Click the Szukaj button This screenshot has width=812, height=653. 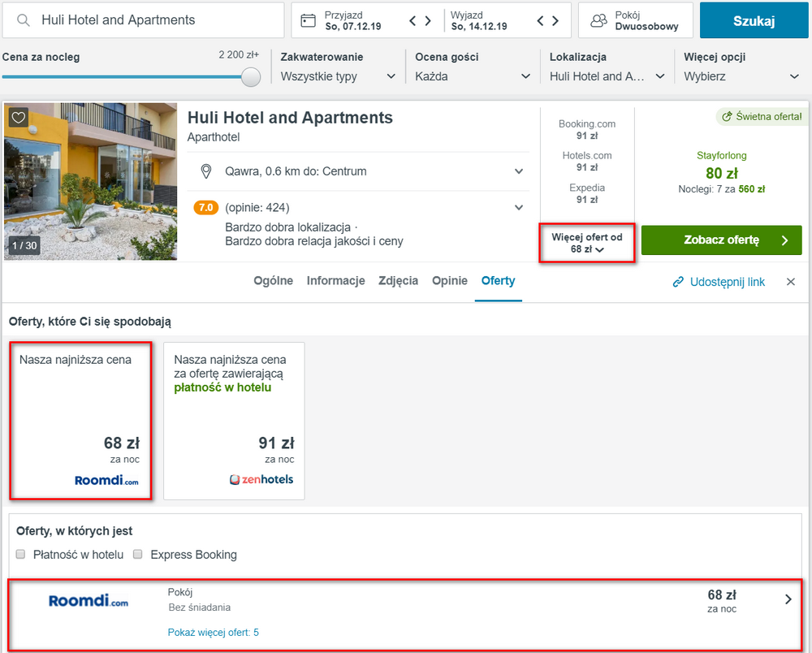point(754,21)
